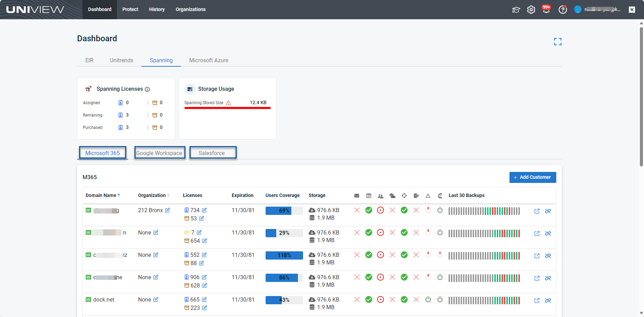Open the training graduation cap icon
644x317 pixels.
[516, 10]
